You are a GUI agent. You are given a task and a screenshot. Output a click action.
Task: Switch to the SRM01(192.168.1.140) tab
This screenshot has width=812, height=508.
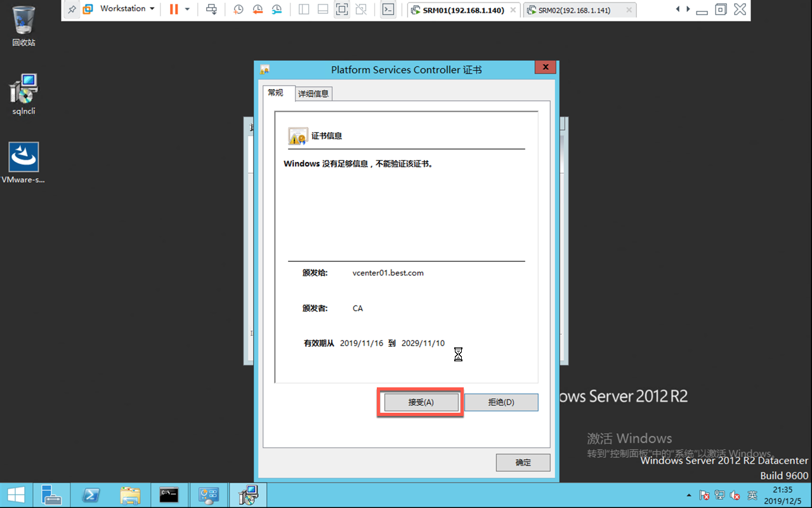tap(463, 10)
